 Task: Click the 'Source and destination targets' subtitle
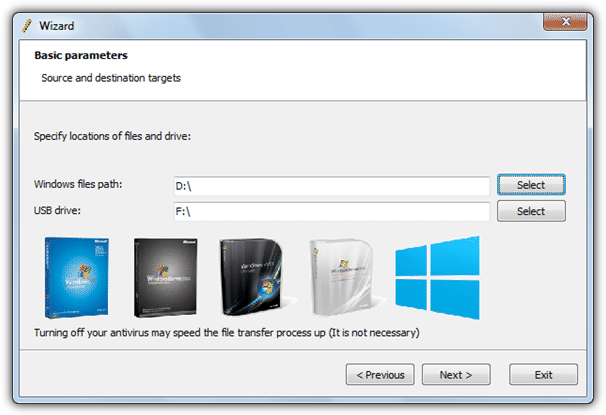[x=111, y=77]
